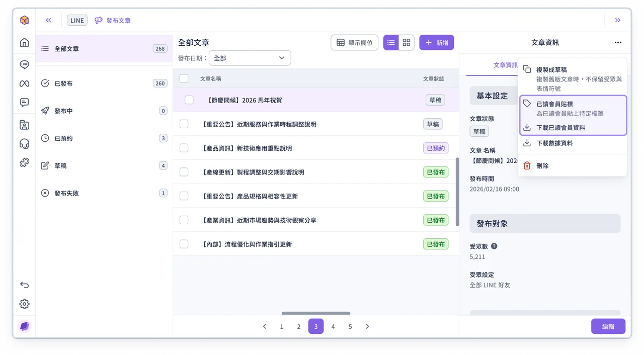Select 下載已讀會員資料 menu item
Image resolution: width=644 pixels, height=355 pixels.
[573, 128]
